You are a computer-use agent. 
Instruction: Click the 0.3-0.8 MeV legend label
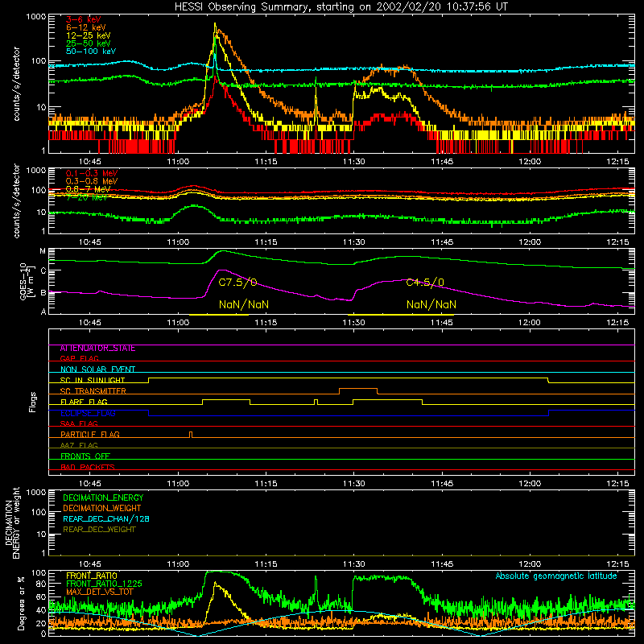pyautogui.click(x=92, y=181)
